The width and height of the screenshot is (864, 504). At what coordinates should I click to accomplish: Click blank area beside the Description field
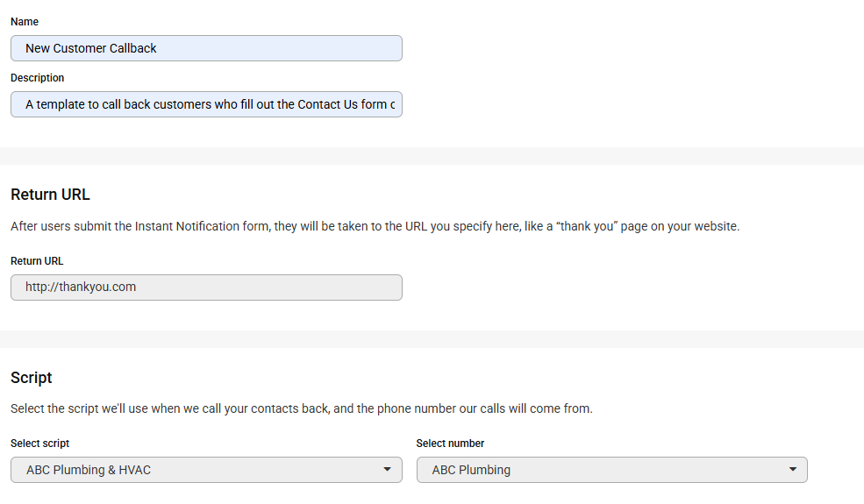tap(628, 104)
